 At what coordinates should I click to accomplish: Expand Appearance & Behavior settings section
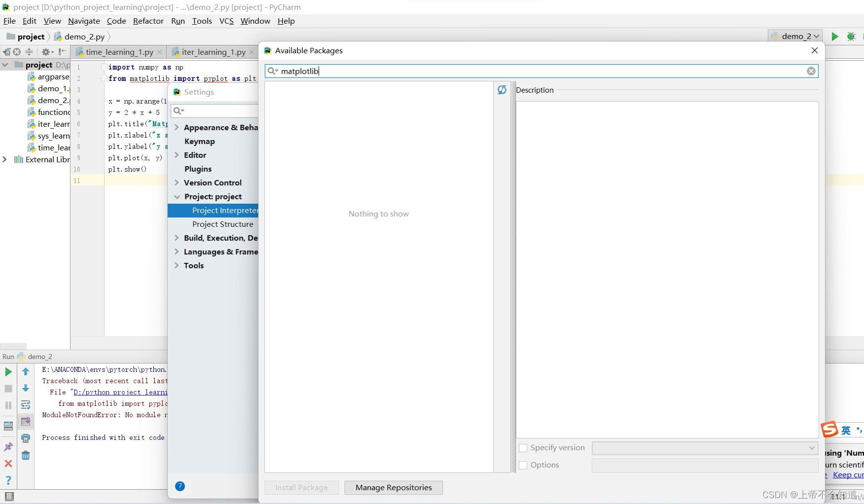click(x=177, y=127)
